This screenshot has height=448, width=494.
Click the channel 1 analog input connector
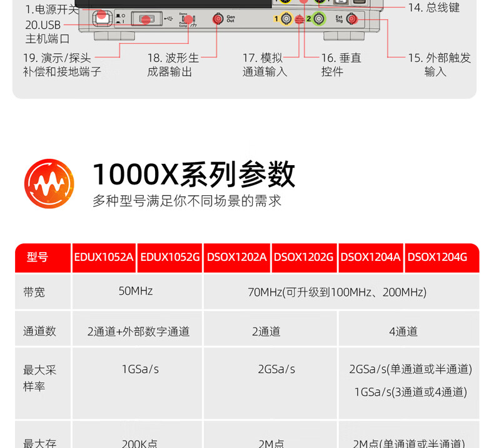coord(286,19)
